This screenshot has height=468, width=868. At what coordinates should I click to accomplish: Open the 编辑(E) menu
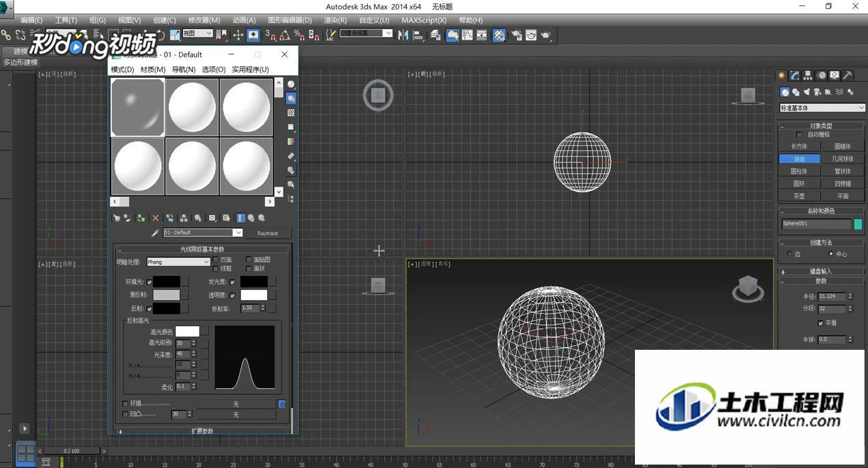tap(31, 20)
